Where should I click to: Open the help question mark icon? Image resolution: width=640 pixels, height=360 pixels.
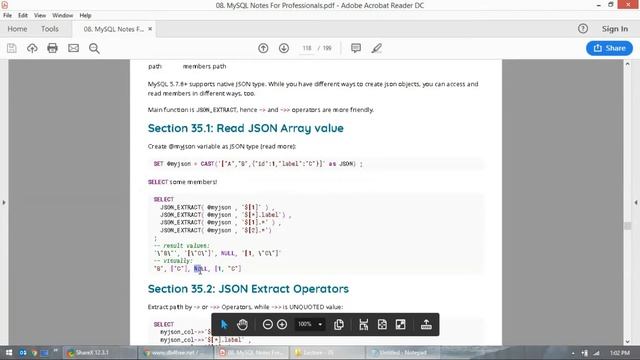583,29
